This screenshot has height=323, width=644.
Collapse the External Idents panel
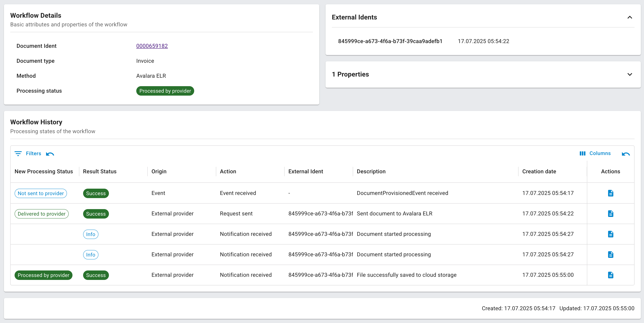(630, 17)
